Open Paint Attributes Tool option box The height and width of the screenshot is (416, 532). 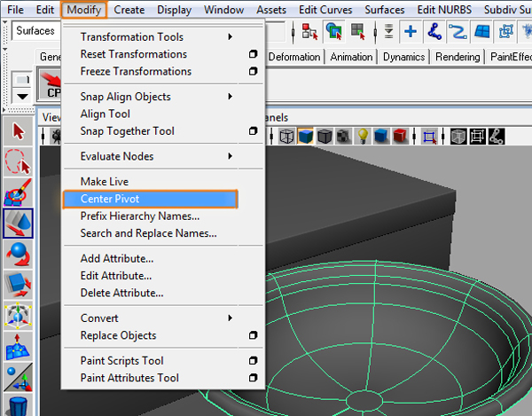pos(253,378)
